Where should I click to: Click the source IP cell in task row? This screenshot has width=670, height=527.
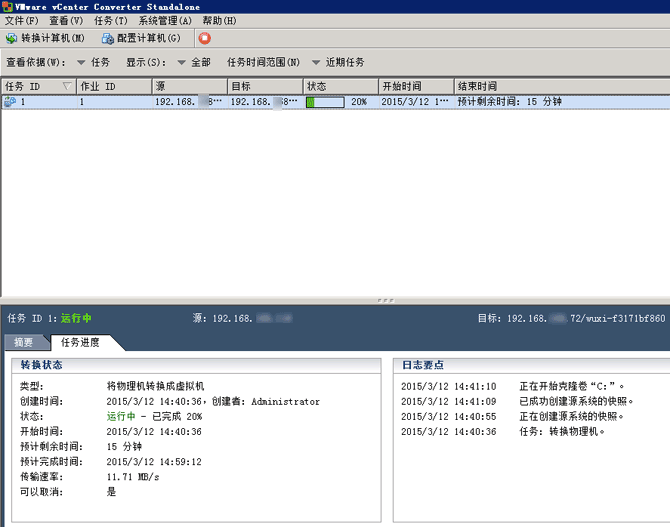[x=188, y=102]
